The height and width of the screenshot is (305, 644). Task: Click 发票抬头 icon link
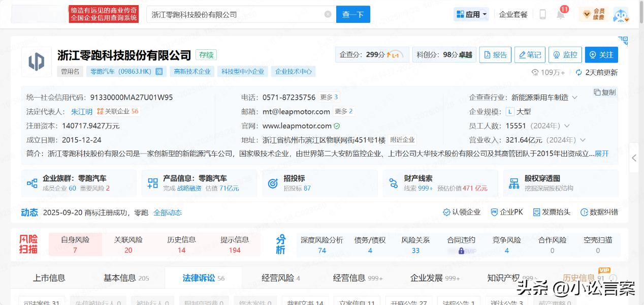(551, 212)
